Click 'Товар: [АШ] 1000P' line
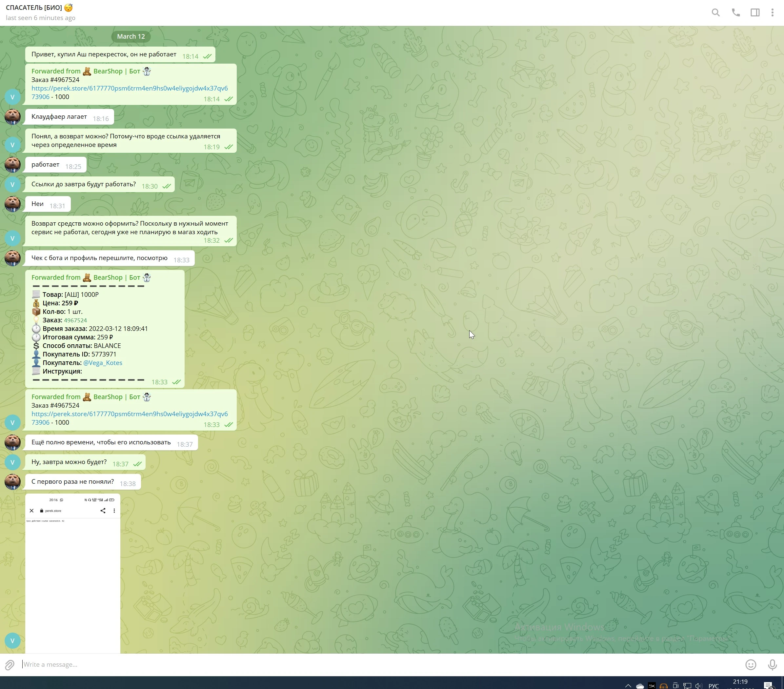784x689 pixels. pyautogui.click(x=65, y=294)
